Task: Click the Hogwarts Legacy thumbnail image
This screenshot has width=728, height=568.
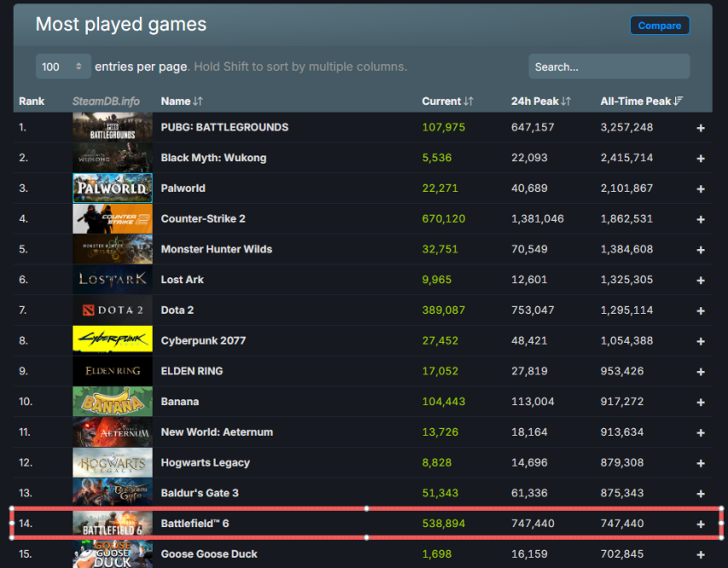Action: pyautogui.click(x=113, y=462)
